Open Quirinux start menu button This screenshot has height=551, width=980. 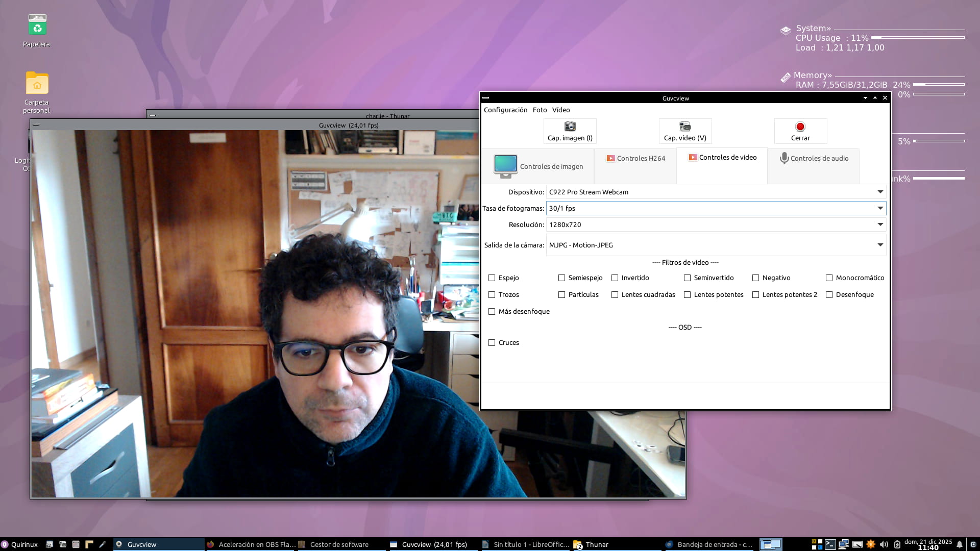point(19,544)
